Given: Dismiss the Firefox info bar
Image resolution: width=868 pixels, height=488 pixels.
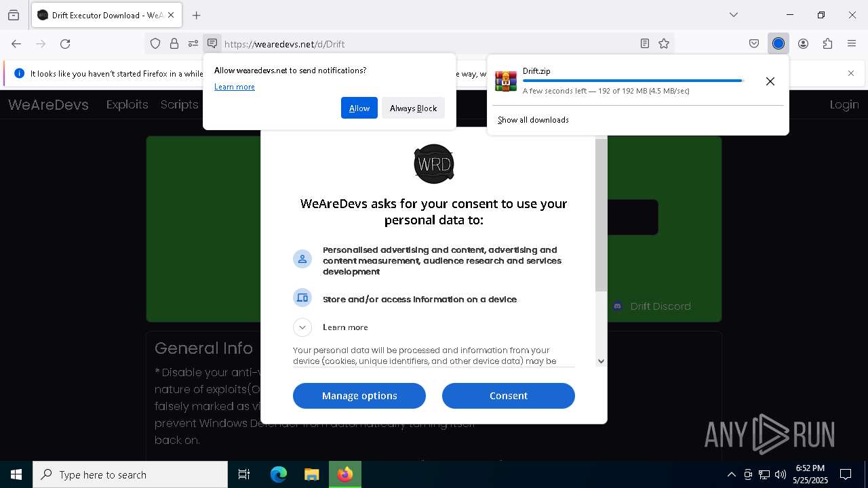Looking at the screenshot, I should pos(851,73).
